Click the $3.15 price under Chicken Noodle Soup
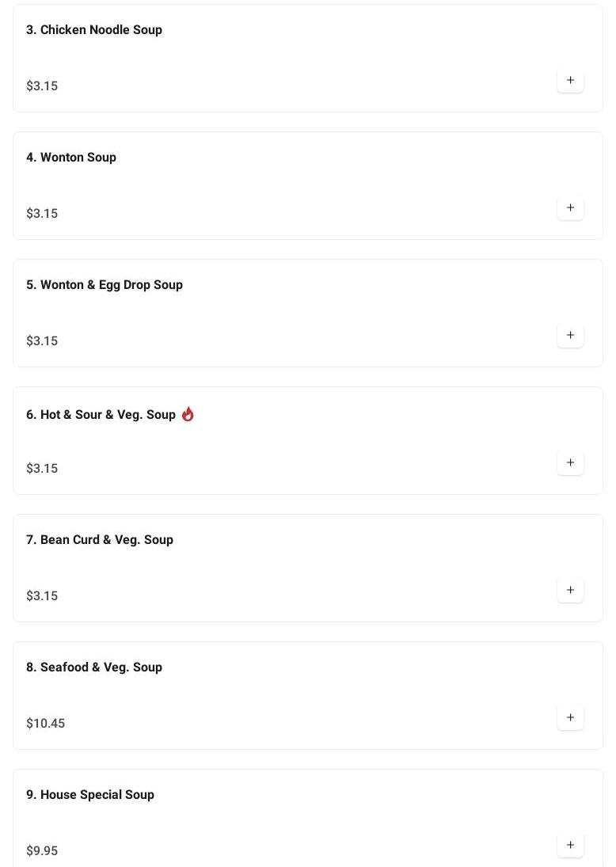 [42, 86]
